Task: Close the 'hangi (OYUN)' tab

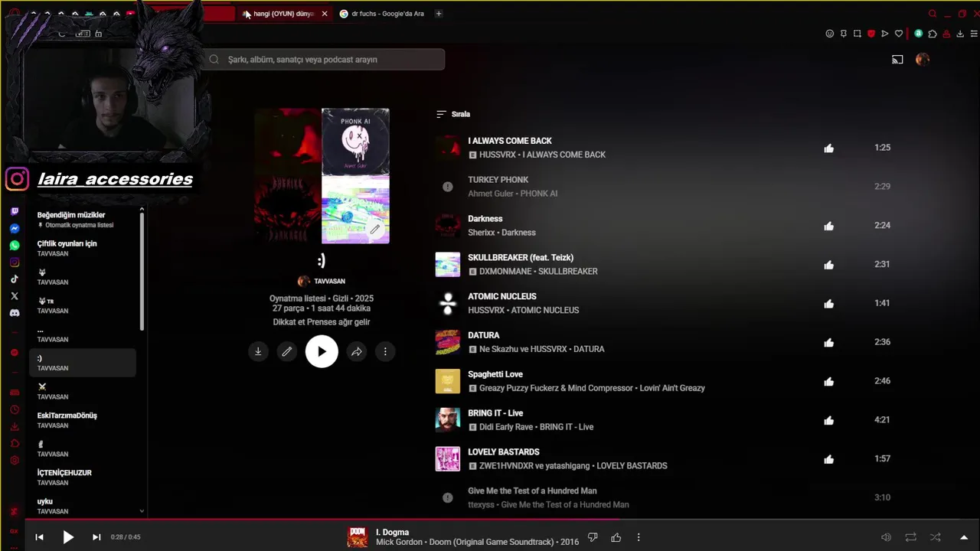Action: pos(325,14)
